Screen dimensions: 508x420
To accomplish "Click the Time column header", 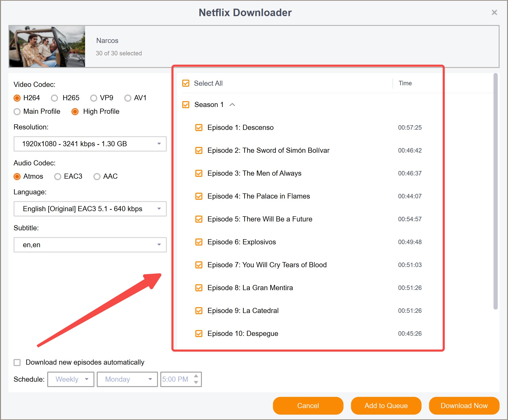I will (405, 83).
